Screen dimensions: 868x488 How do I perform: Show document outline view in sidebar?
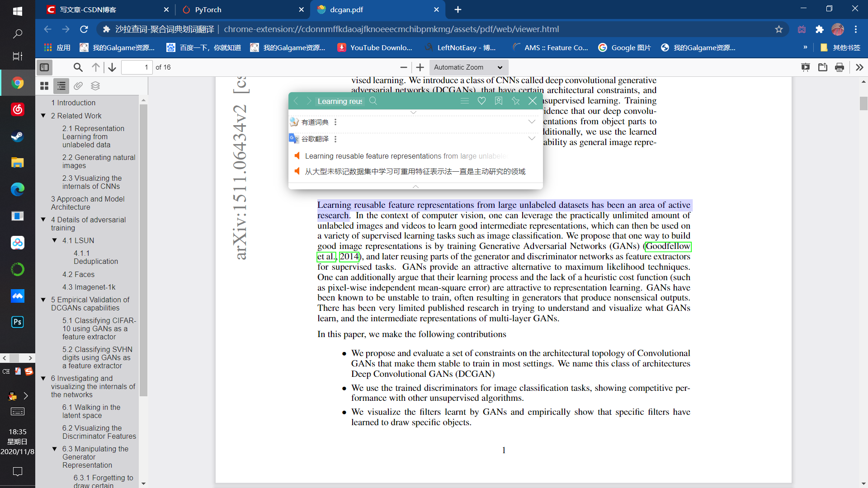click(61, 86)
